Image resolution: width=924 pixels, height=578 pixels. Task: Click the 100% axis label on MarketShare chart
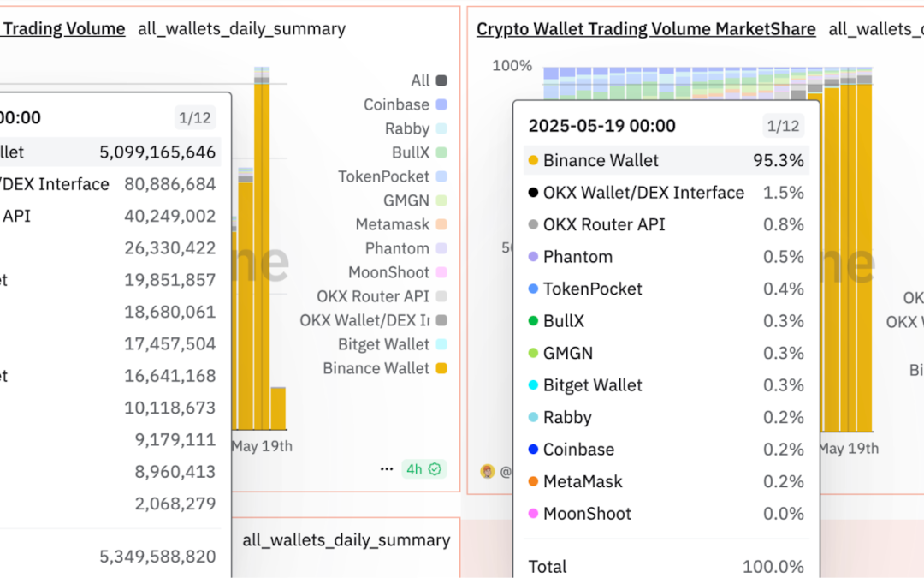click(x=512, y=65)
